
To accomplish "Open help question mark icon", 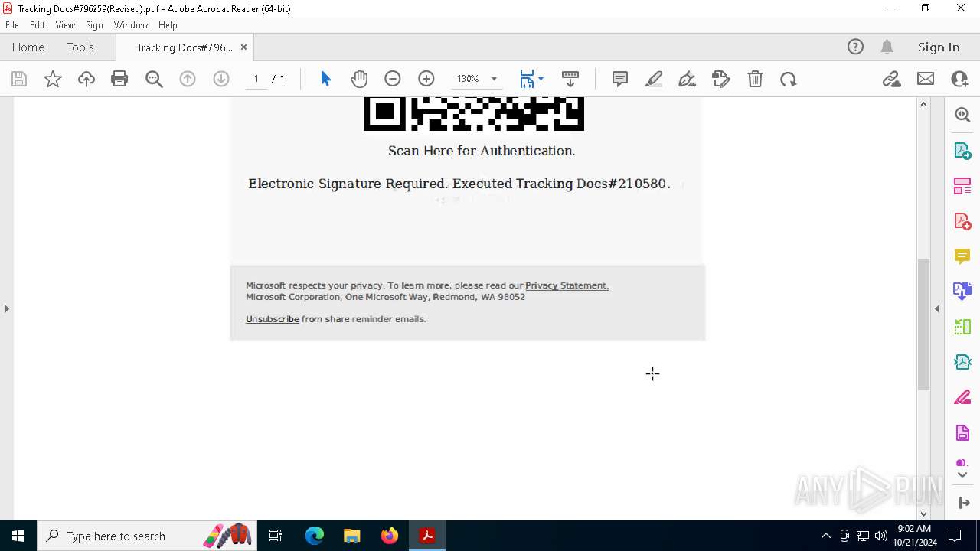I will (855, 47).
